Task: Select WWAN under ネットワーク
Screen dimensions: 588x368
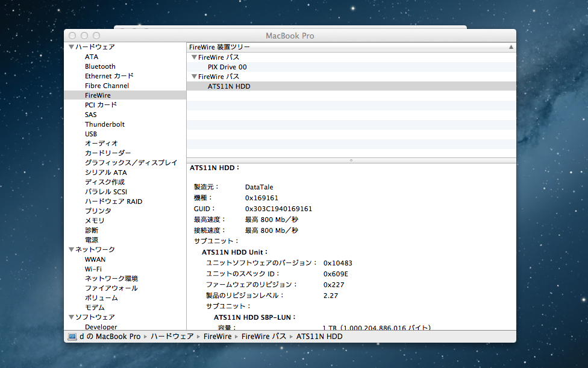Action: tap(95, 259)
